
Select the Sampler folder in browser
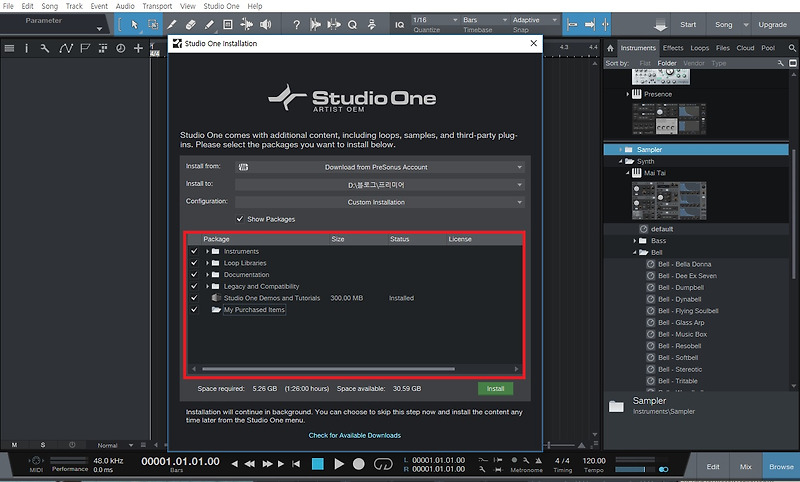(x=696, y=149)
